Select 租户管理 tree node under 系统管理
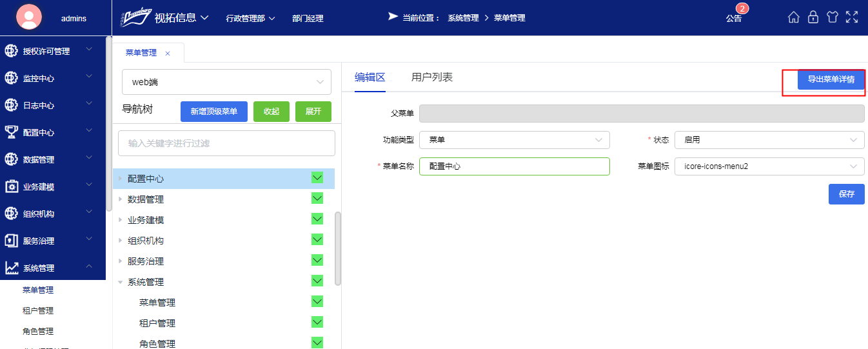 (x=157, y=323)
